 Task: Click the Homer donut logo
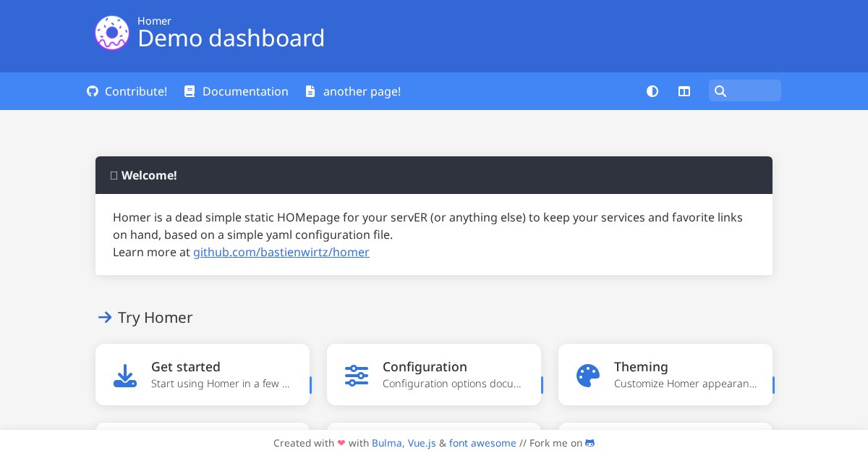tap(112, 33)
